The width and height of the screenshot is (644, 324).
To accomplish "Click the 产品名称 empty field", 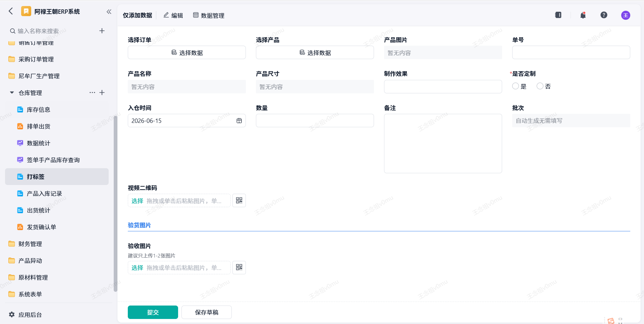I will click(187, 87).
